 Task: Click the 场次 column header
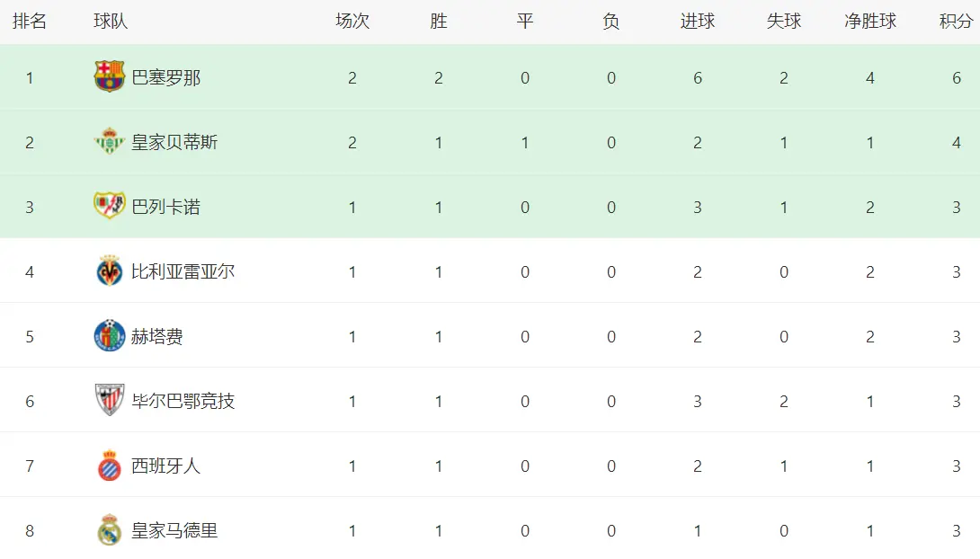pyautogui.click(x=352, y=22)
